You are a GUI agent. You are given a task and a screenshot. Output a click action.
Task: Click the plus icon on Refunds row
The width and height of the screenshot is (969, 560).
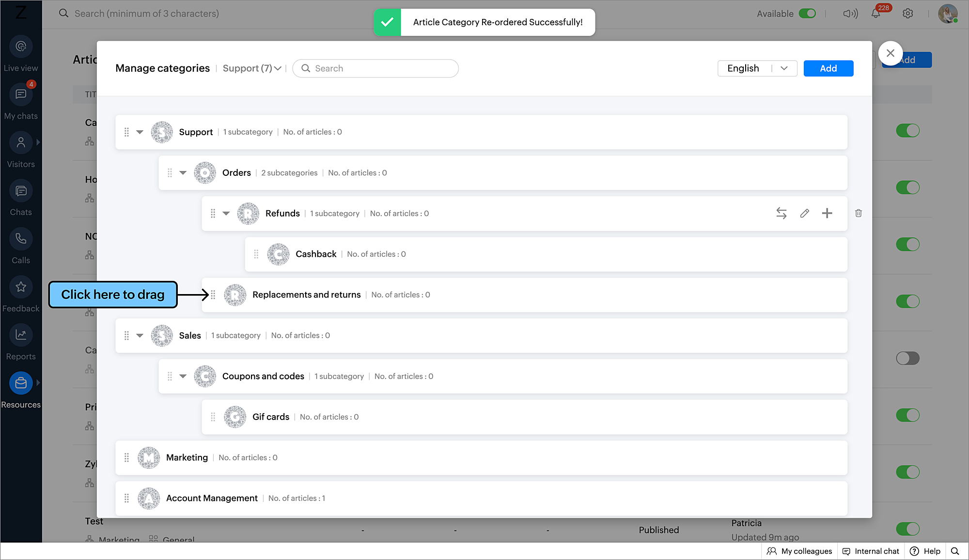click(x=827, y=213)
